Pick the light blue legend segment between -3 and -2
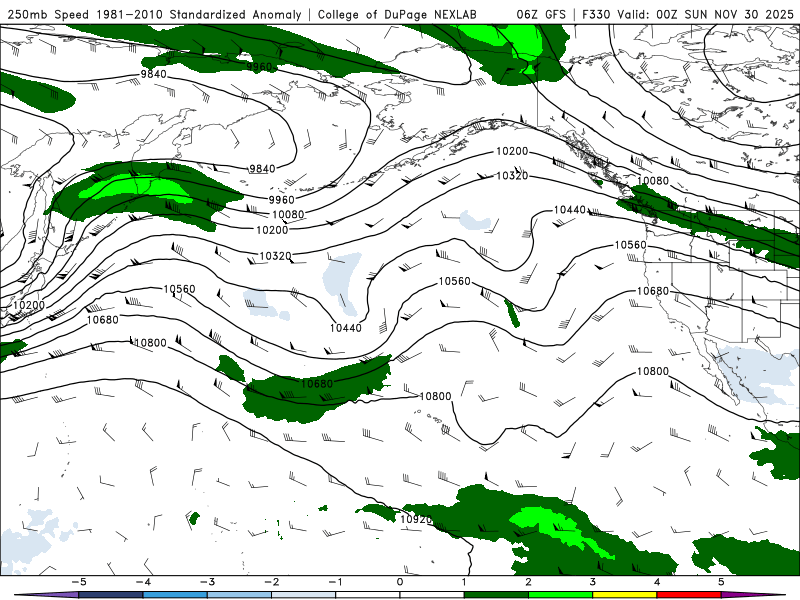The image size is (800, 600). (x=239, y=595)
